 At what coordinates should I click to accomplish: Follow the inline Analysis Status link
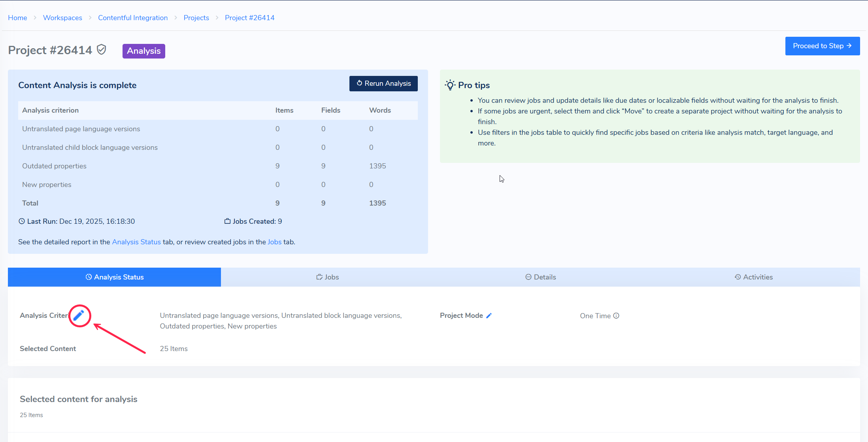[x=136, y=242]
